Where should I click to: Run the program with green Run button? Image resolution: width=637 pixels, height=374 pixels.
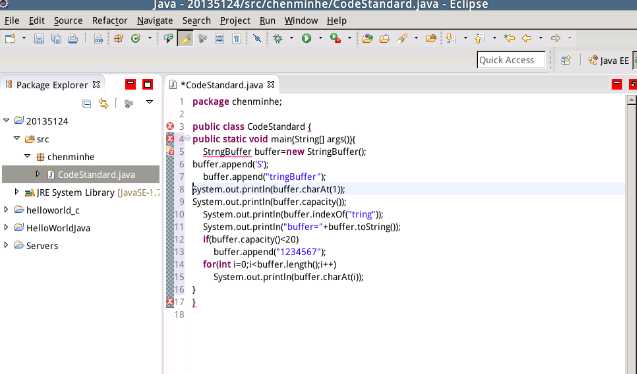coord(306,39)
